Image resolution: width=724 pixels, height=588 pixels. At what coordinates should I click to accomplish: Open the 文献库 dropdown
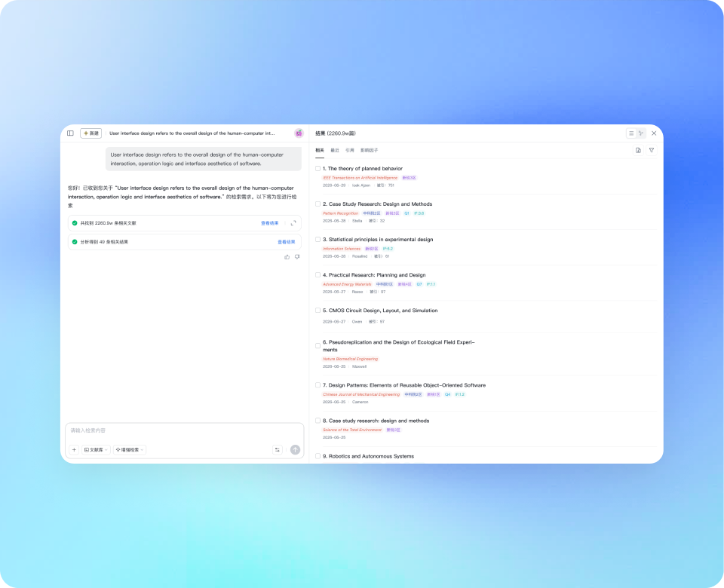pos(96,449)
